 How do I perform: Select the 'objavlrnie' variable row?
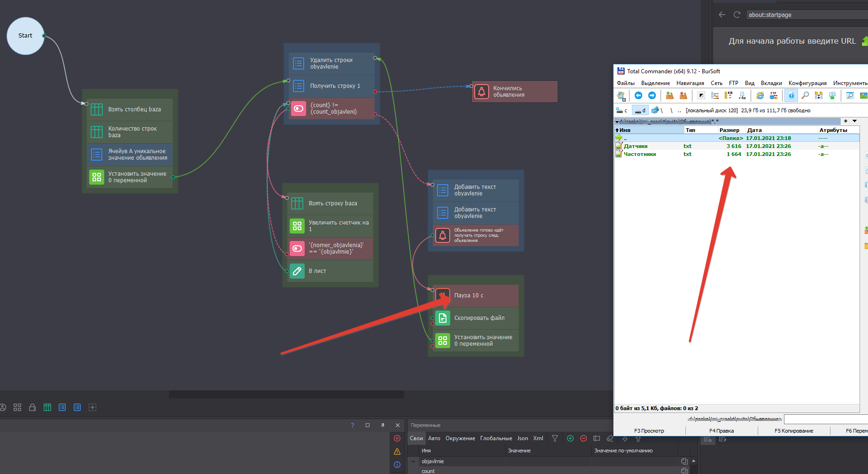[x=548, y=461]
